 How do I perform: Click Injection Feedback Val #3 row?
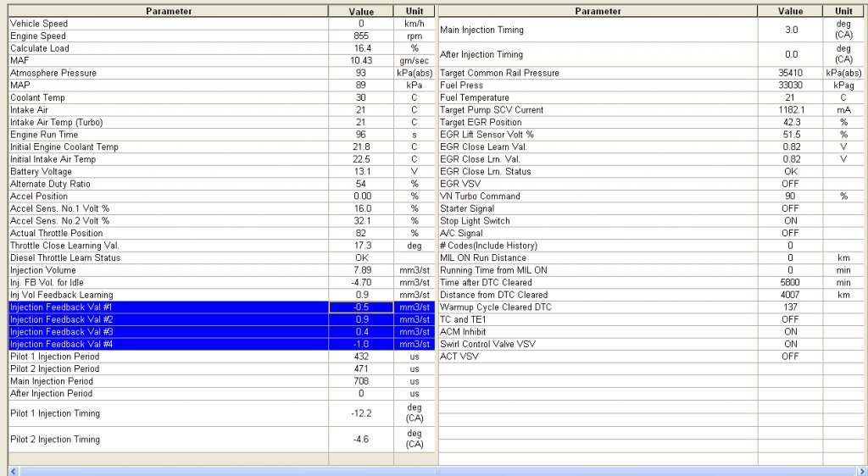[x=222, y=332]
